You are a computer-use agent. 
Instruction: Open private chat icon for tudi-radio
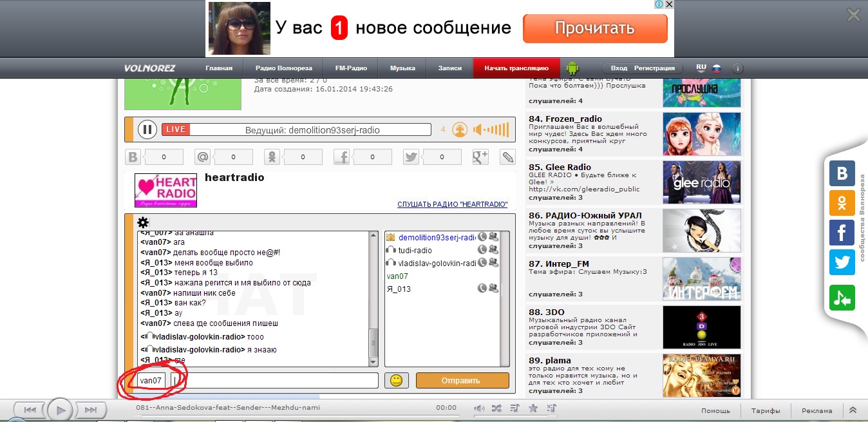click(x=494, y=250)
